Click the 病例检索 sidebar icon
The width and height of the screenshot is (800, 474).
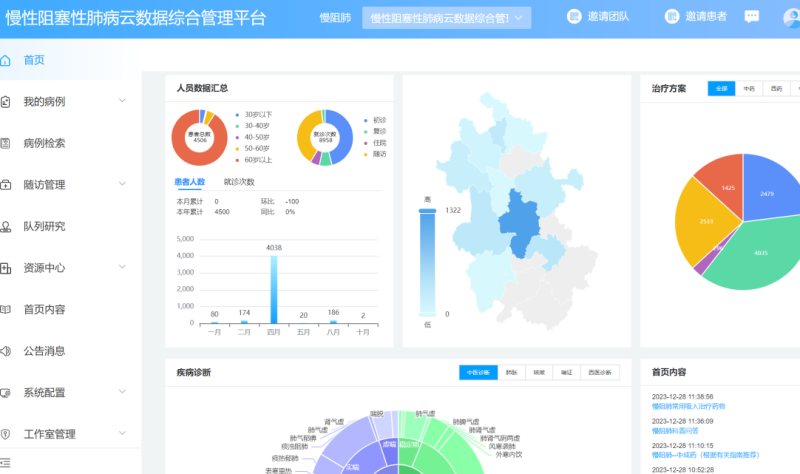tap(6, 143)
